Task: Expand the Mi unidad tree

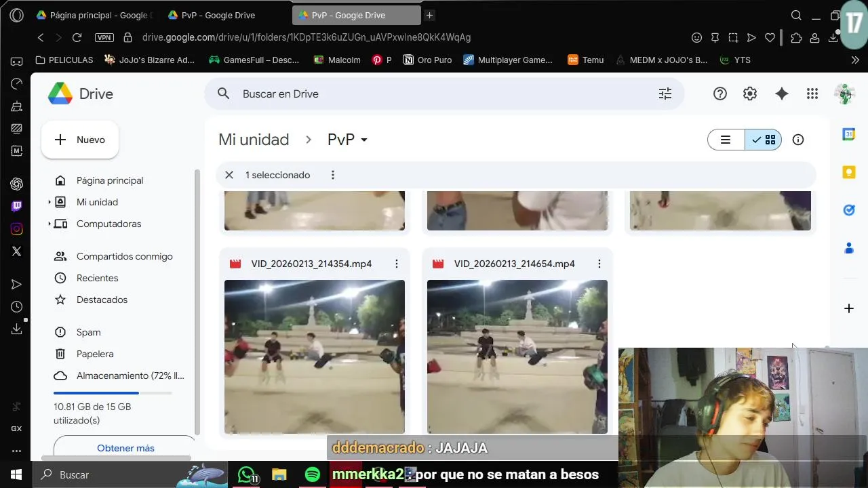Action: point(49,202)
